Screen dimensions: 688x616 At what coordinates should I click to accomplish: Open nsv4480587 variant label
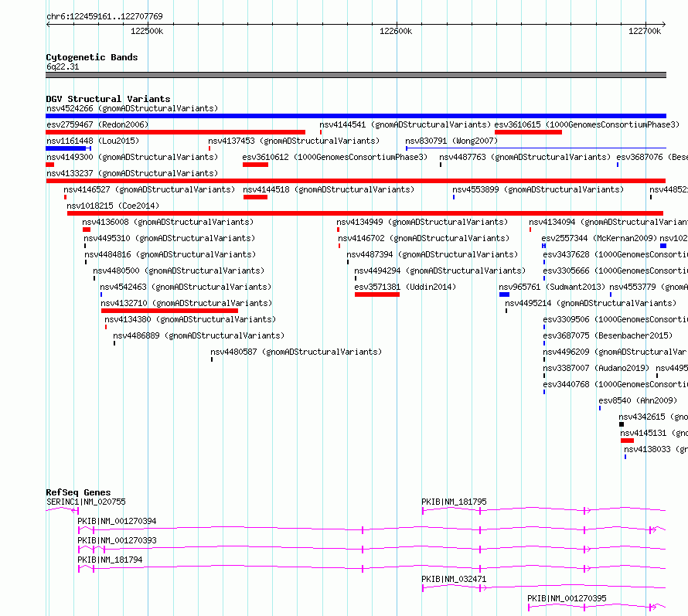pos(296,352)
